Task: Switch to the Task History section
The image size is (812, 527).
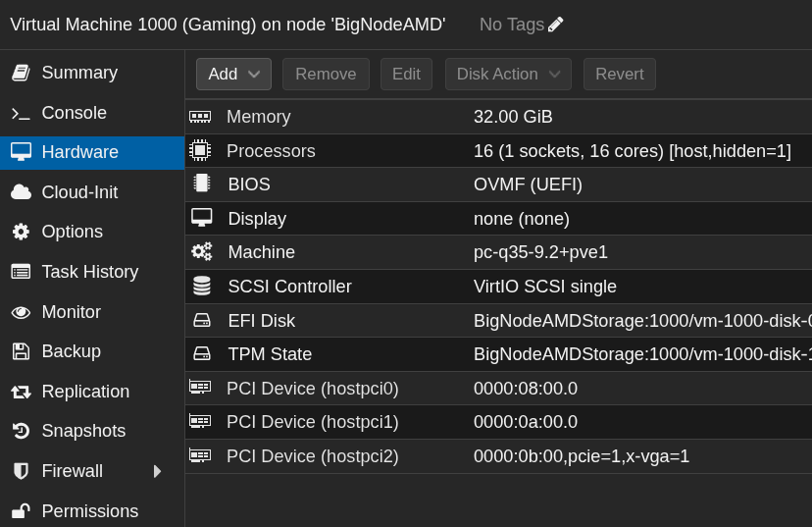Action: click(x=89, y=272)
